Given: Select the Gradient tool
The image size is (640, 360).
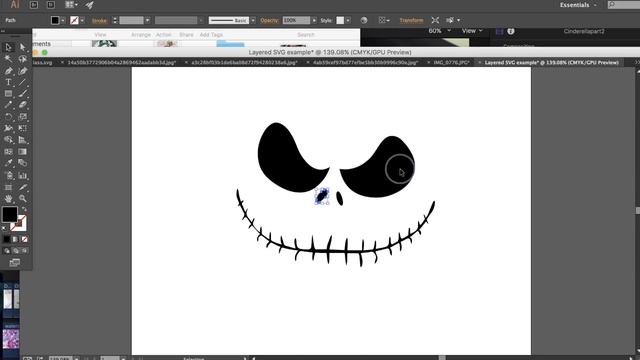Looking at the screenshot, I should click(23, 152).
